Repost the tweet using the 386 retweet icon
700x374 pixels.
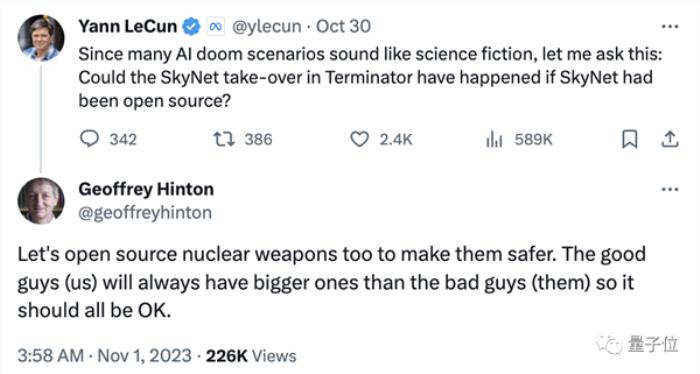(224, 139)
